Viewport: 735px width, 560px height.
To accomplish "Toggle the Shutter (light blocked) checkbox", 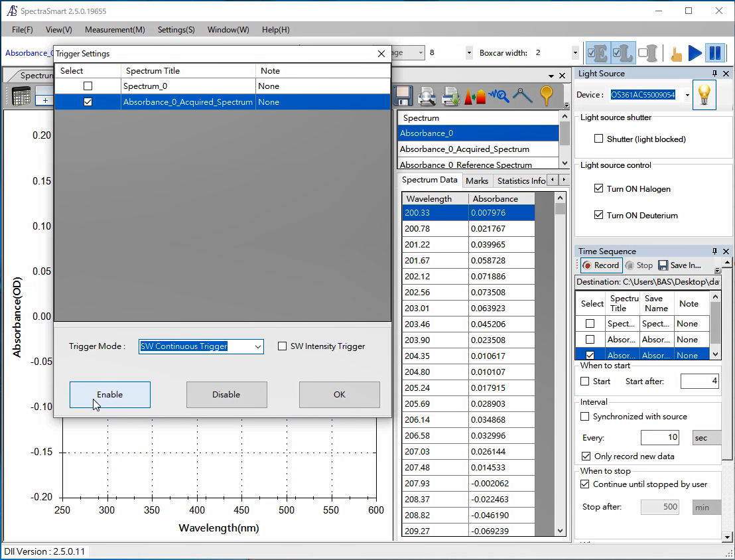I will (599, 139).
